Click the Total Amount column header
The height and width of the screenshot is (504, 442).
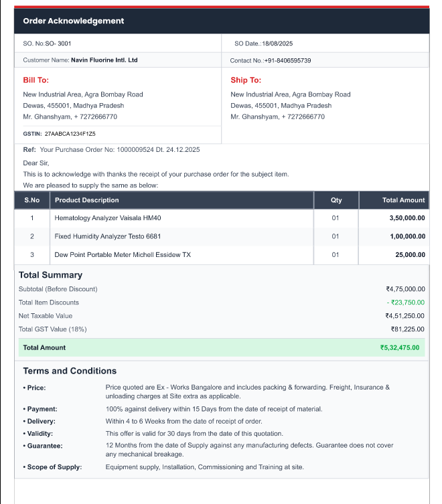(403, 200)
